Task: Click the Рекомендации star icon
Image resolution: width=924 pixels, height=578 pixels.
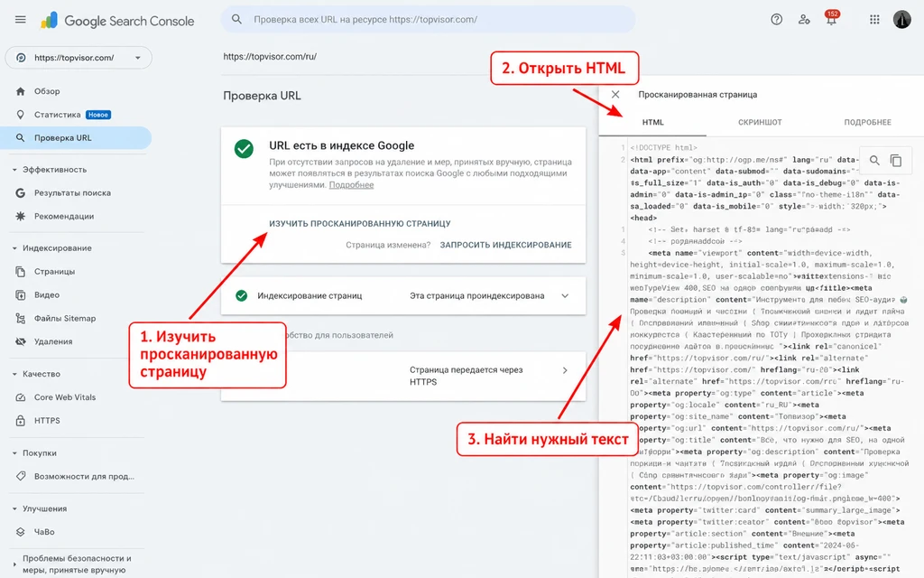Action: pos(21,217)
